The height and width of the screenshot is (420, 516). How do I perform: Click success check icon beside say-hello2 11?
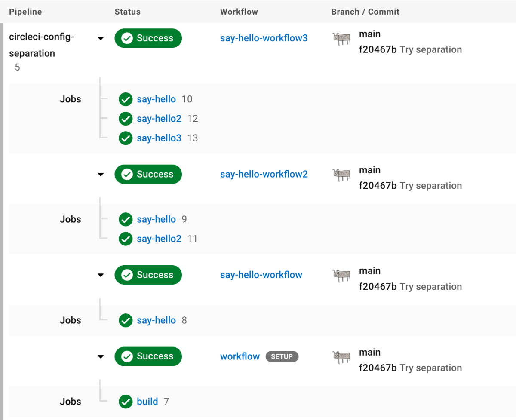tap(125, 239)
